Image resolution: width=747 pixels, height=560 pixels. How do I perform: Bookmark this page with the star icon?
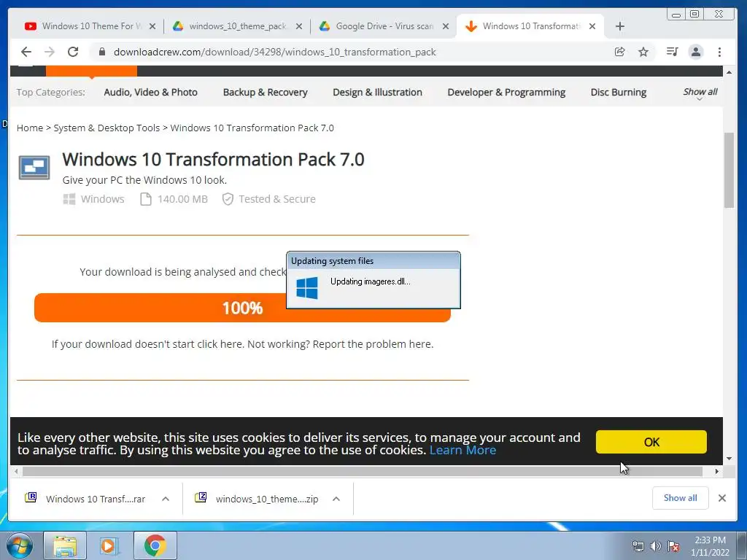pyautogui.click(x=643, y=52)
